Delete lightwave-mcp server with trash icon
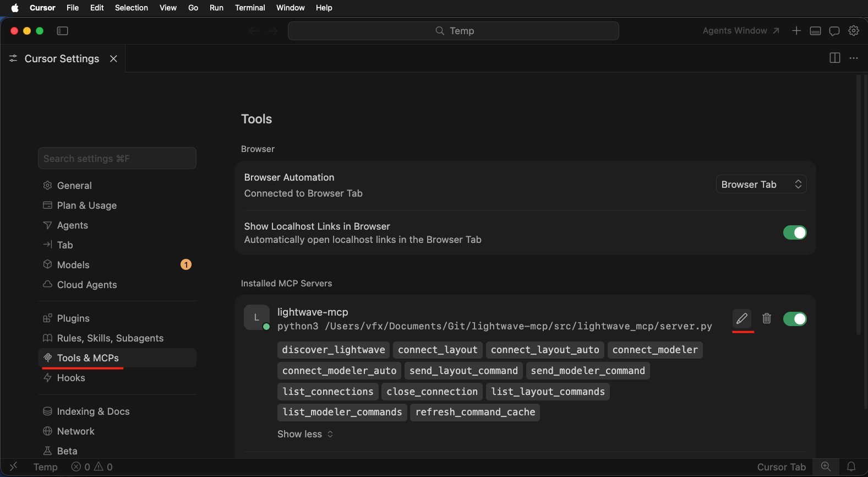This screenshot has height=477, width=868. pyautogui.click(x=767, y=318)
